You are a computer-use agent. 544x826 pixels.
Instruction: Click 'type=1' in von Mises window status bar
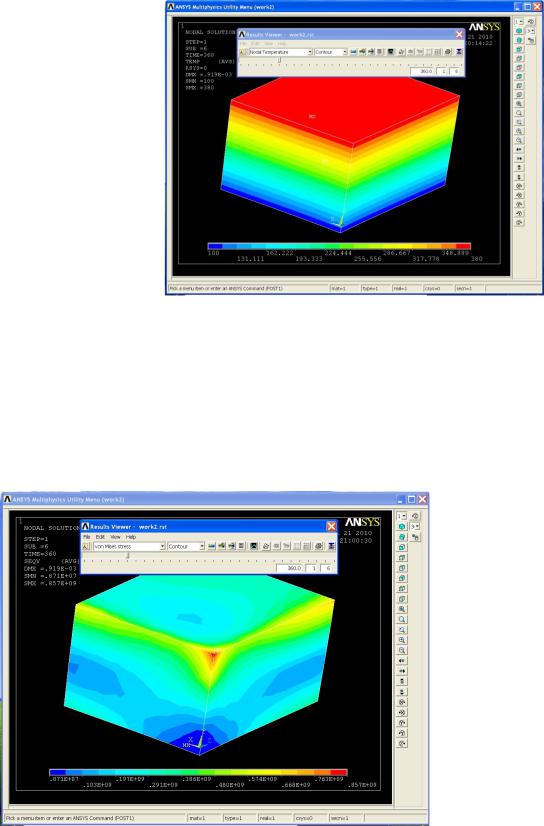tap(233, 818)
